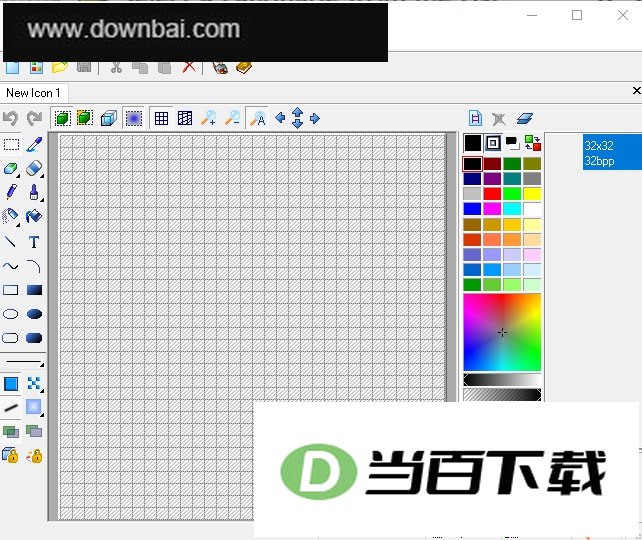Toggle the auto zoom magnifier A
This screenshot has width=642, height=540.
click(258, 118)
